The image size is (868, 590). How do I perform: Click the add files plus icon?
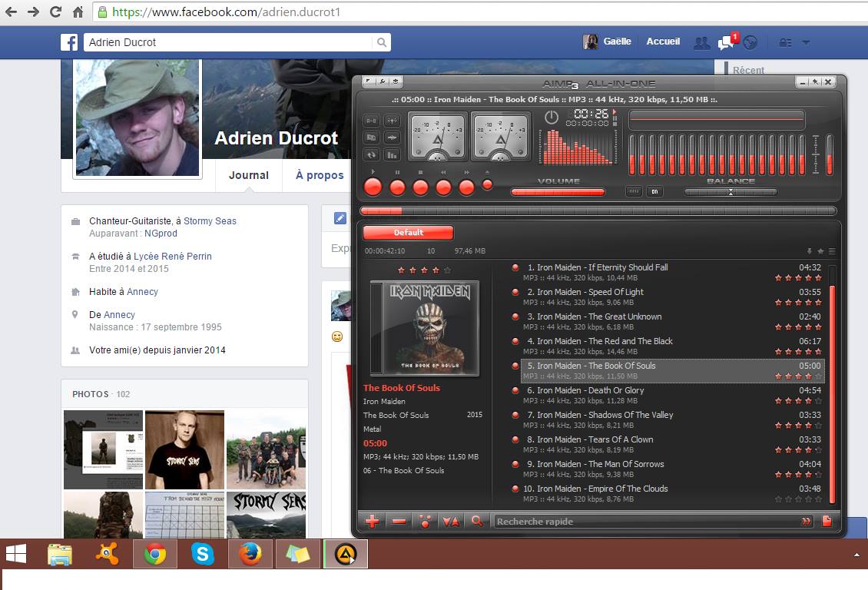pos(373,522)
